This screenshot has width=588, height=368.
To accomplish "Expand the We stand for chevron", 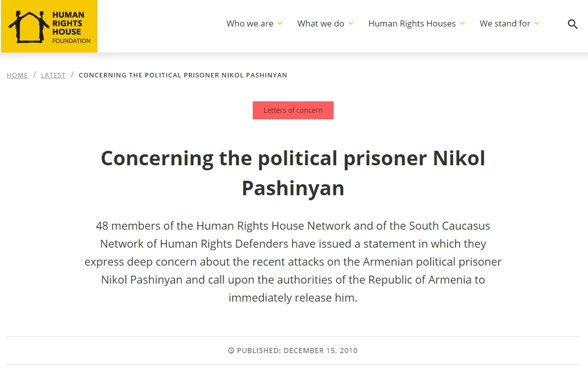I will point(537,23).
